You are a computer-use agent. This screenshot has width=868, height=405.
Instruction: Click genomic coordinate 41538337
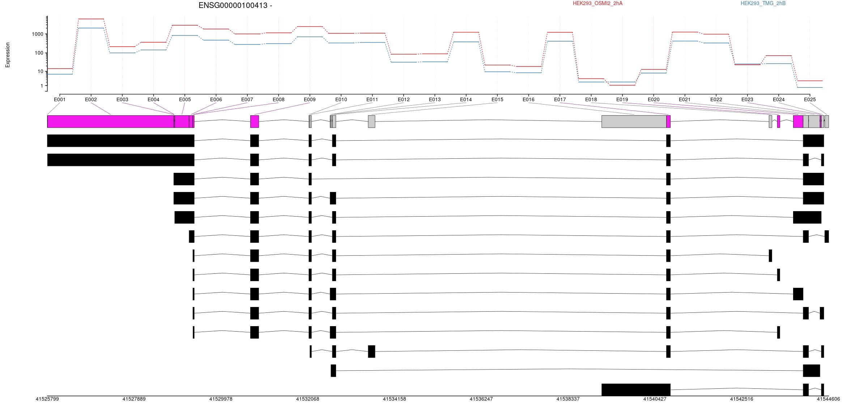coord(568,399)
